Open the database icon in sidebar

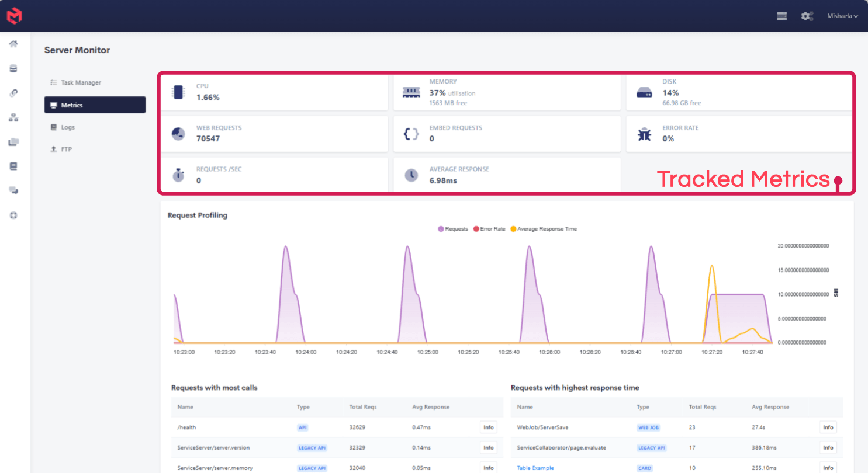pos(13,69)
